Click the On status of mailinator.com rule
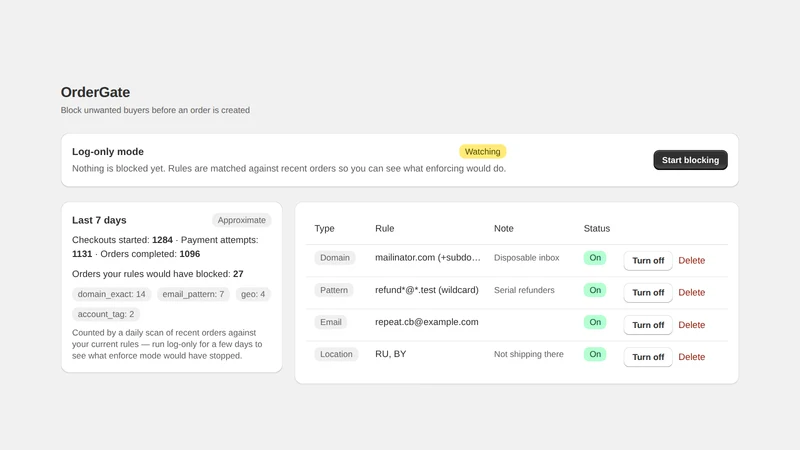 (595, 258)
